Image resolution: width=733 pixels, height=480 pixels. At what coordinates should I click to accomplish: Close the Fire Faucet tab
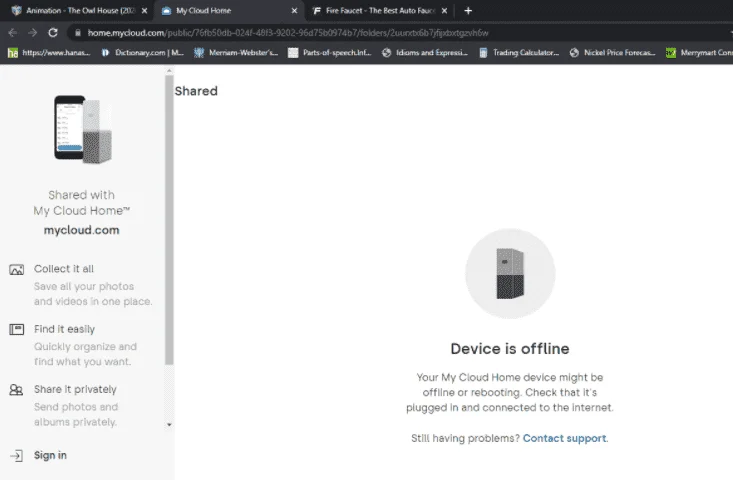[444, 10]
